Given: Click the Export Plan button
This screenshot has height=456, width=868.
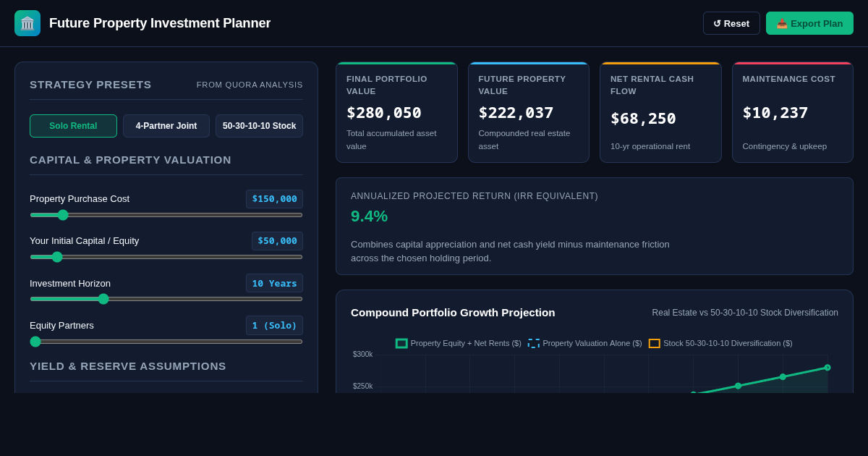Looking at the screenshot, I should click(x=809, y=23).
